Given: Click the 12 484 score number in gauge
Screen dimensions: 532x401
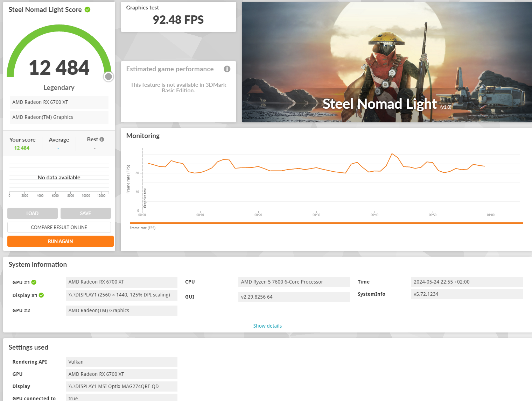Looking at the screenshot, I should [59, 67].
